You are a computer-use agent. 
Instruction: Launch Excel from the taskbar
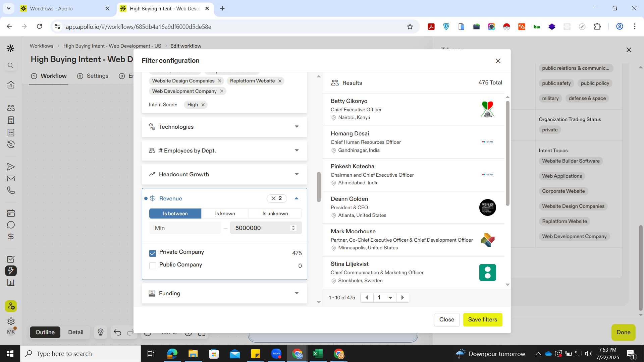tap(318, 354)
